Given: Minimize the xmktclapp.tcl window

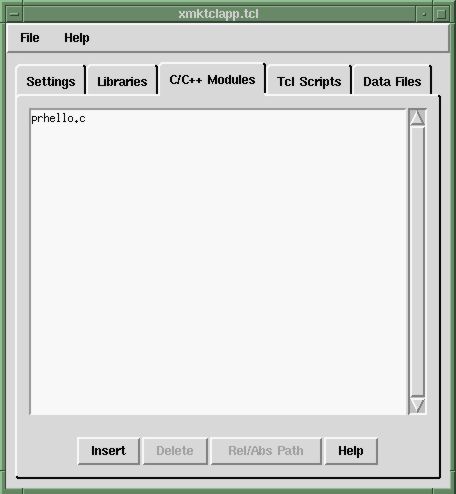Looking at the screenshot, I should tap(424, 14).
